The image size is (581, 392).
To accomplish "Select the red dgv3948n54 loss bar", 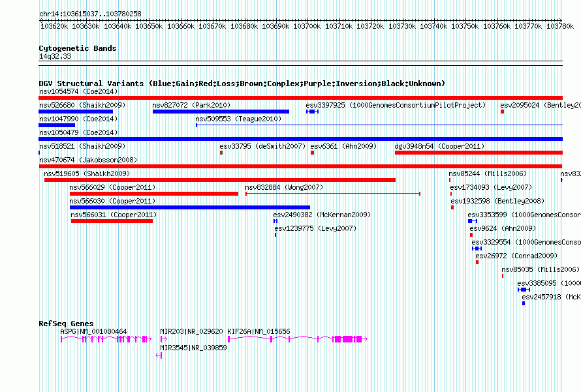I will [x=479, y=153].
